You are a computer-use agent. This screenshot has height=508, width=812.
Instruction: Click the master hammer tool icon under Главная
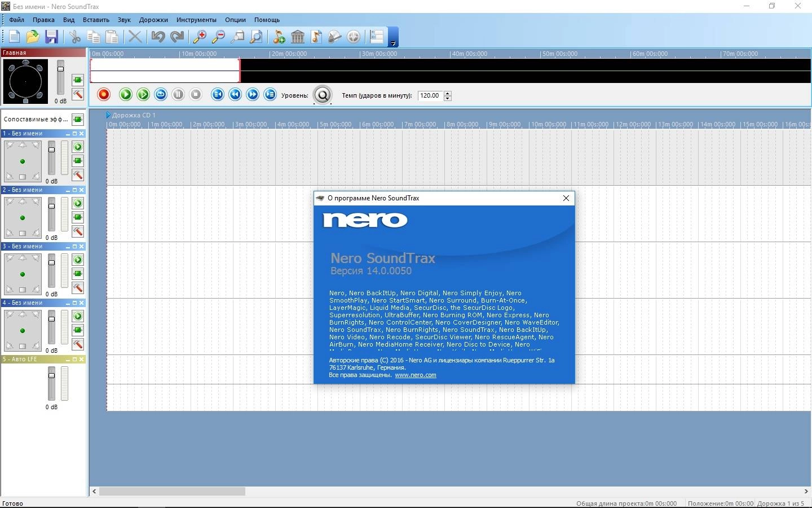pyautogui.click(x=78, y=94)
